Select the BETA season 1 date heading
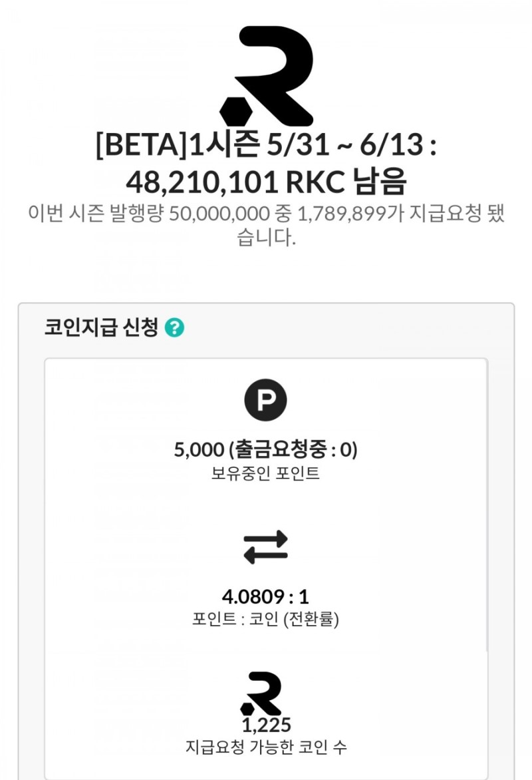 point(265,146)
